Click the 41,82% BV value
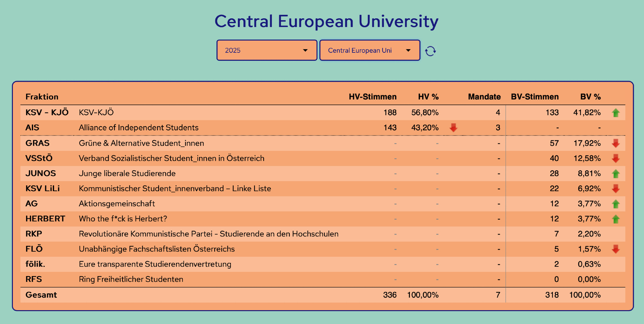 [587, 113]
